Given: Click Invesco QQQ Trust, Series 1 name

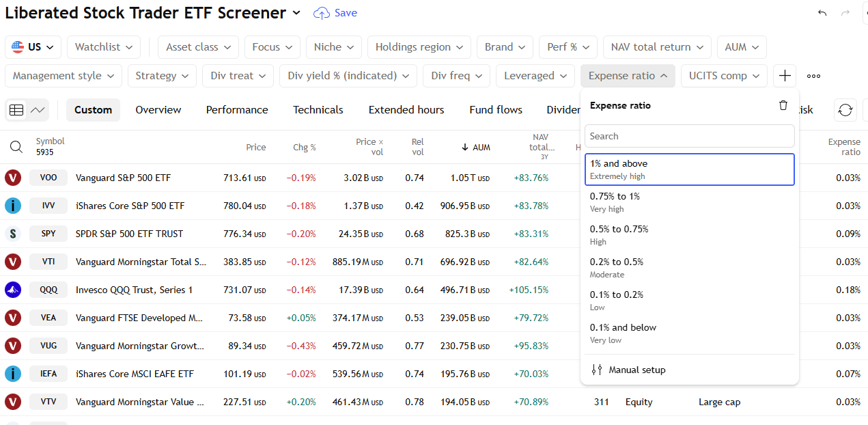Looking at the screenshot, I should [x=134, y=290].
